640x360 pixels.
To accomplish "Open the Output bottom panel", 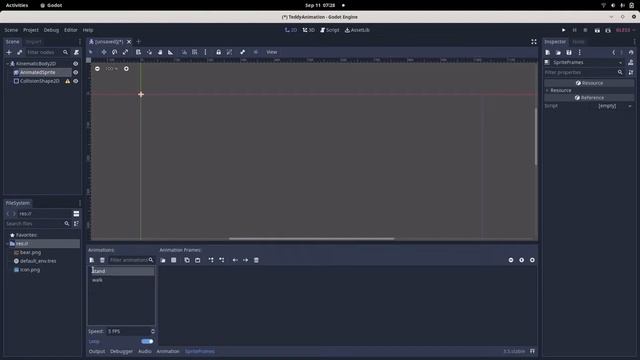I will click(97, 351).
